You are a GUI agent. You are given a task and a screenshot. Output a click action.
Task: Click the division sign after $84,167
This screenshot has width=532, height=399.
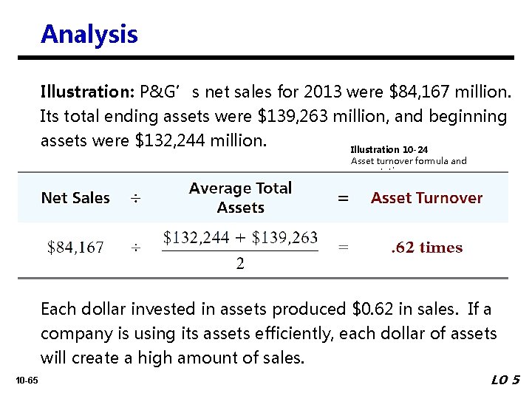[x=136, y=248]
